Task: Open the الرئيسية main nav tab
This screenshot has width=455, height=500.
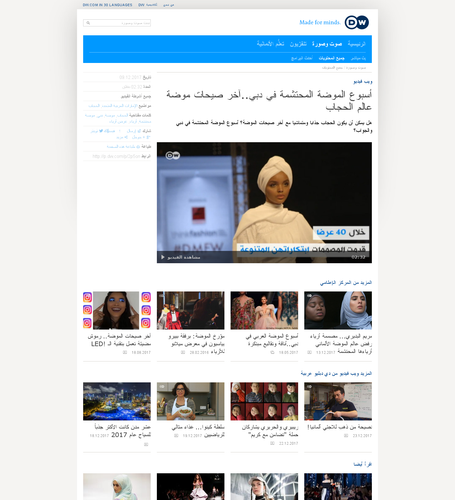Action: [x=357, y=44]
